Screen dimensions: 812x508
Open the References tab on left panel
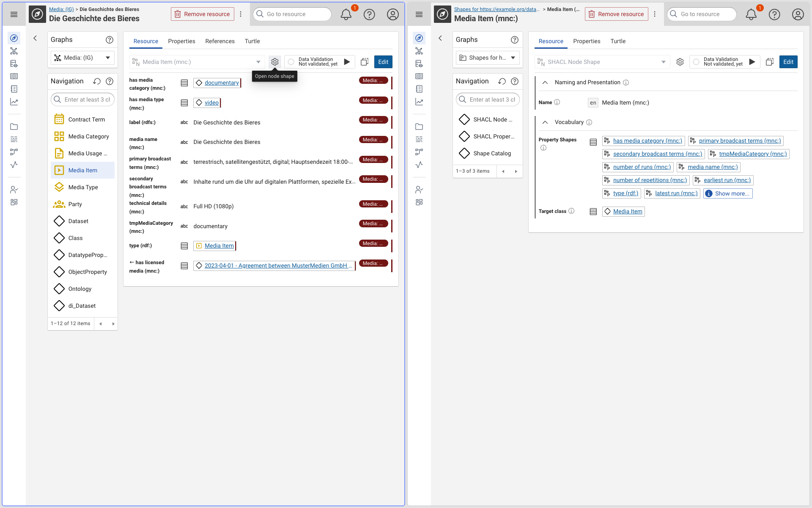pyautogui.click(x=220, y=41)
